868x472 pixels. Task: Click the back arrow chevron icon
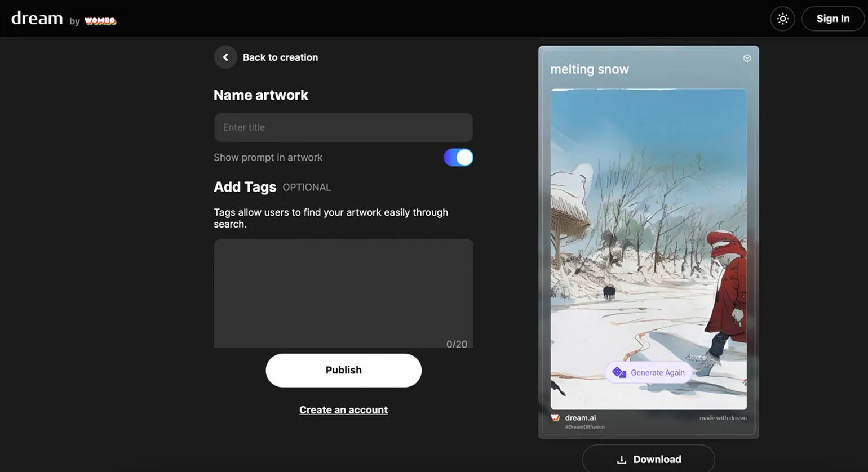click(225, 57)
